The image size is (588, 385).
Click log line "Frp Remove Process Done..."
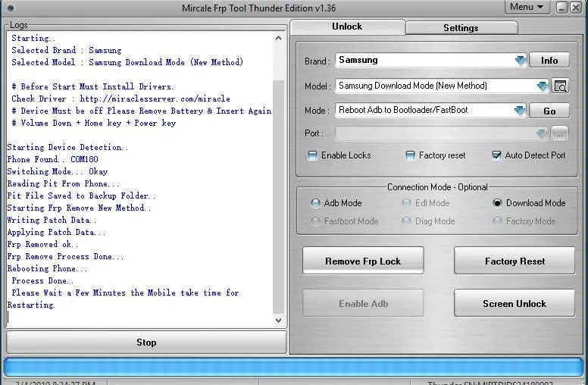point(65,257)
